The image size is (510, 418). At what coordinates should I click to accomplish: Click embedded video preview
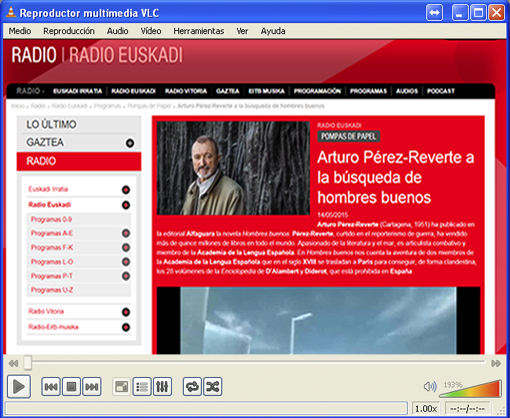pos(318,320)
